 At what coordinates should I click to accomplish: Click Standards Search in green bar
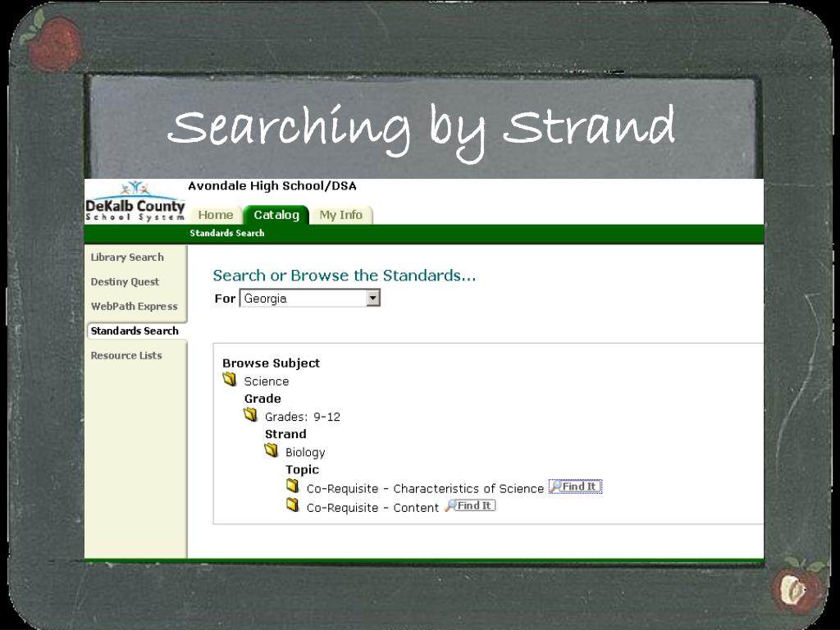point(227,233)
